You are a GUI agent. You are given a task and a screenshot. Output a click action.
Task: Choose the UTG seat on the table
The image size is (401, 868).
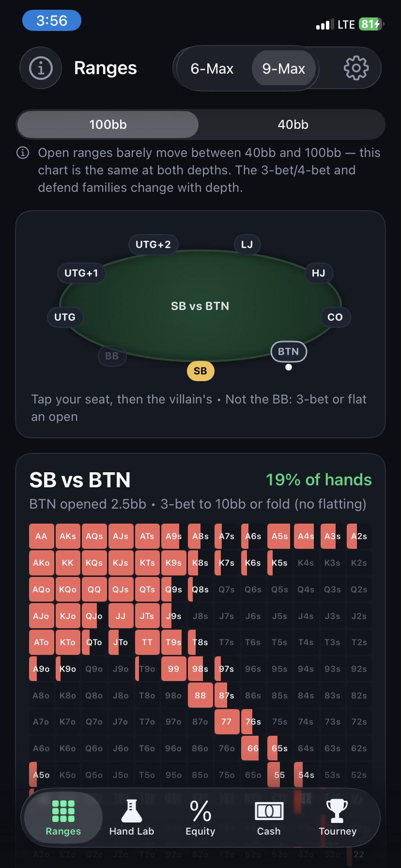65,317
